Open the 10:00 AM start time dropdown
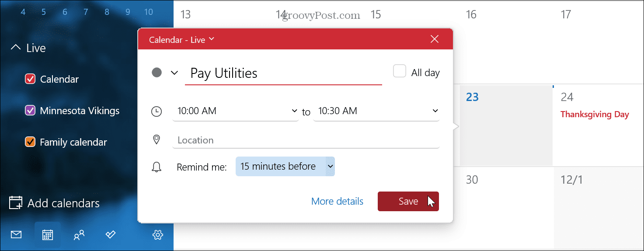 [235, 111]
